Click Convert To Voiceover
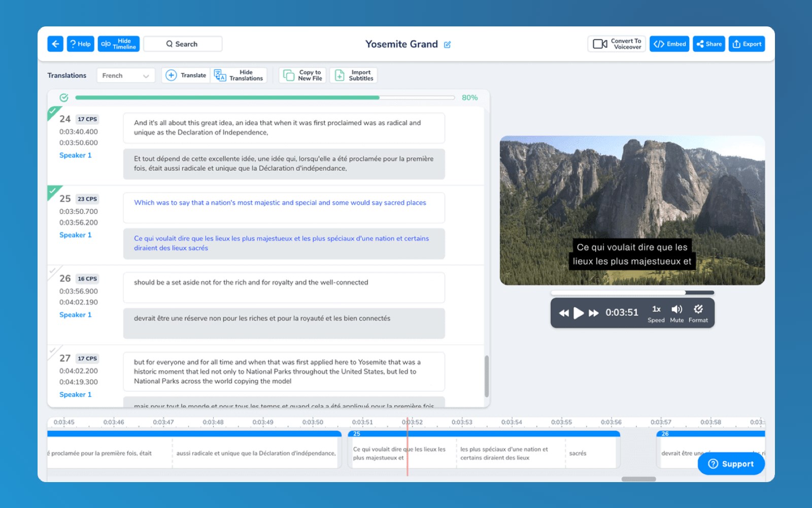The height and width of the screenshot is (508, 812). coord(617,44)
